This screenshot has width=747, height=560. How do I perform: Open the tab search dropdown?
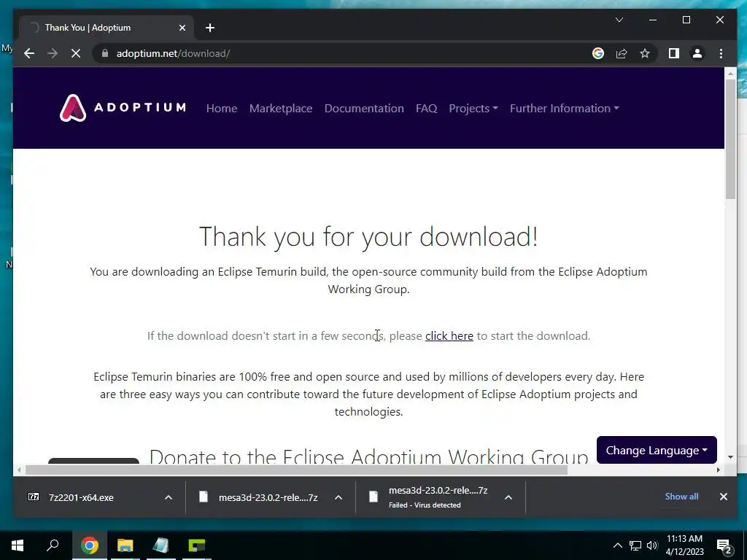[x=619, y=20]
